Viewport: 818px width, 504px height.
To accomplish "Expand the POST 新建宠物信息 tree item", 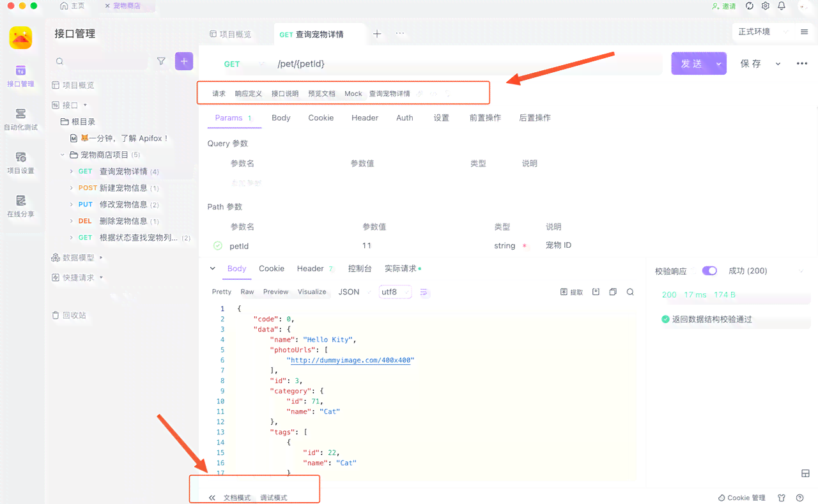I will pos(72,188).
